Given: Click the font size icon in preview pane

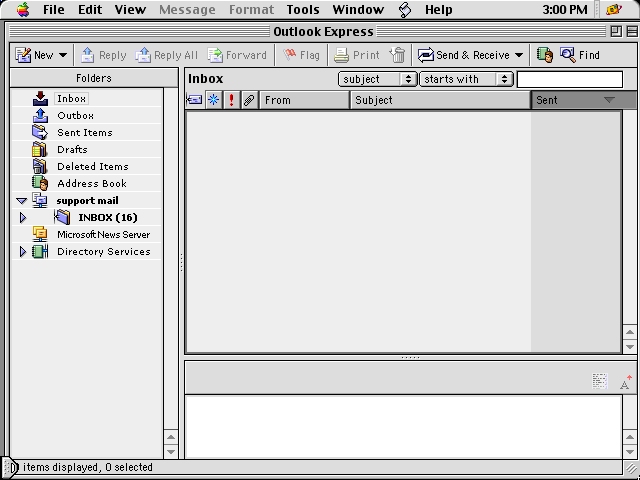Looking at the screenshot, I should (x=625, y=381).
